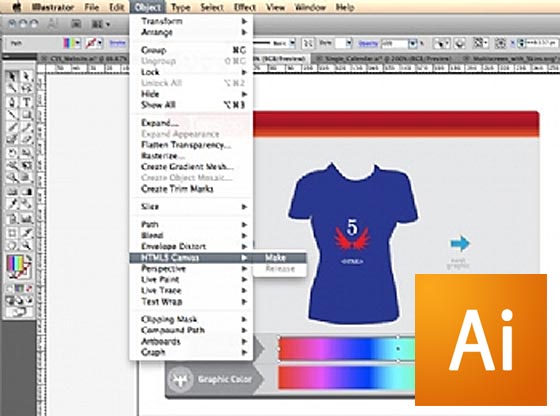Select the Lasso tool

[26, 88]
